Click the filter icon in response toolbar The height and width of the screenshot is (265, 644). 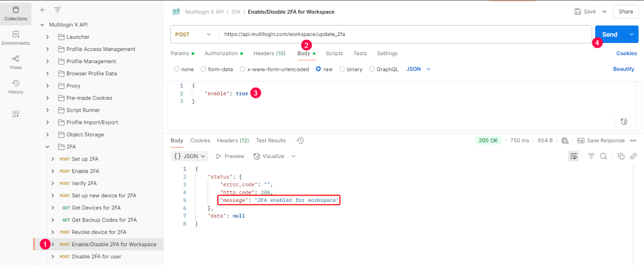click(591, 156)
